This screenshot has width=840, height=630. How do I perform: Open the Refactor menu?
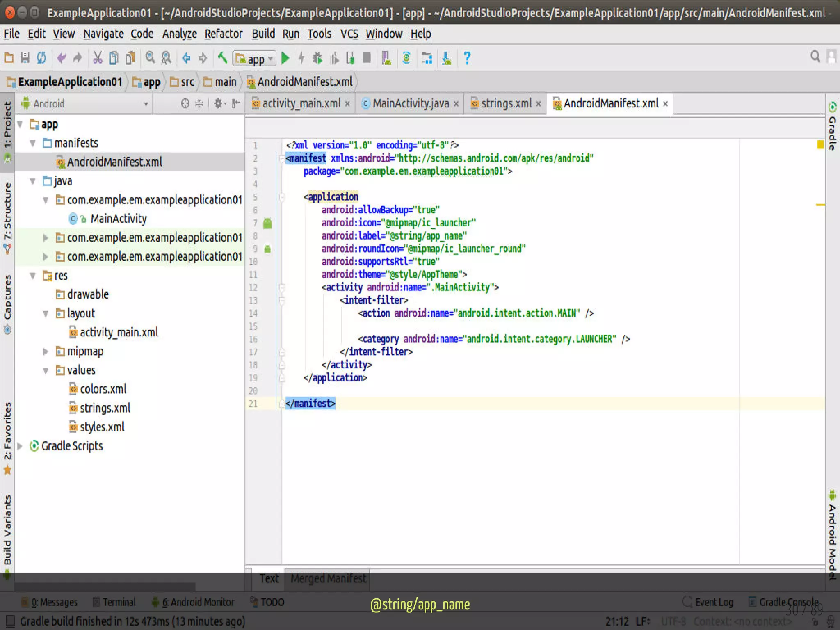click(x=224, y=34)
